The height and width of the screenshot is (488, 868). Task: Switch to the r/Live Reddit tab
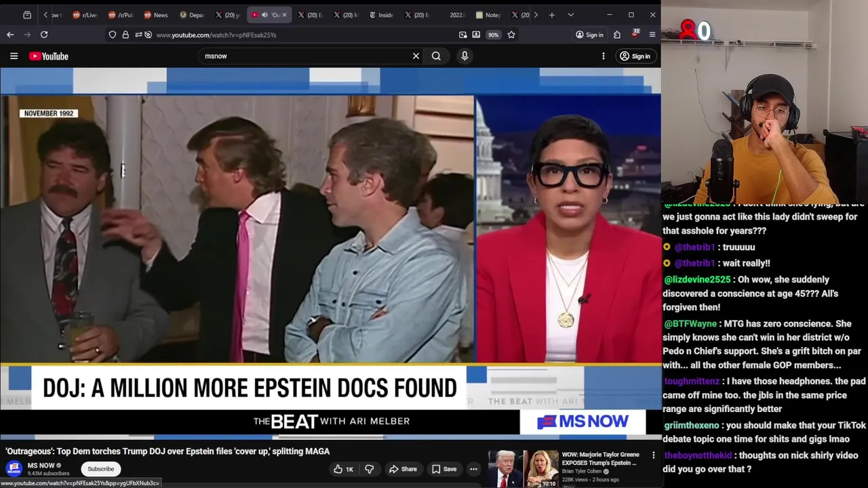85,15
